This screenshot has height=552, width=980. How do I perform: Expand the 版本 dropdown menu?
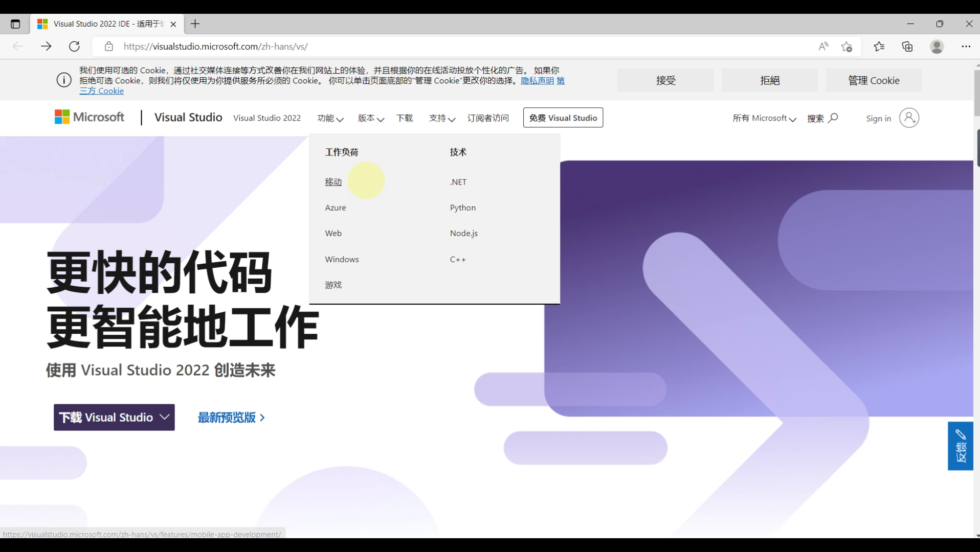click(371, 118)
